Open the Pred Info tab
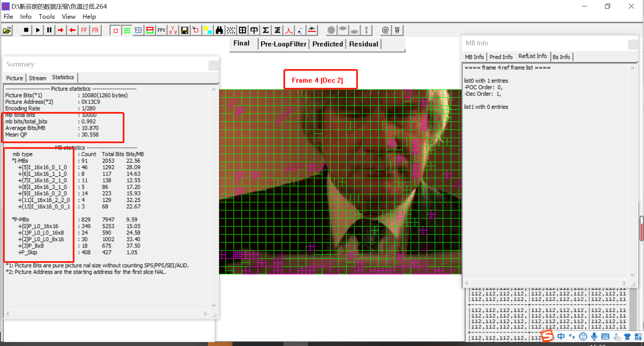This screenshot has width=644, height=346. tap(501, 57)
